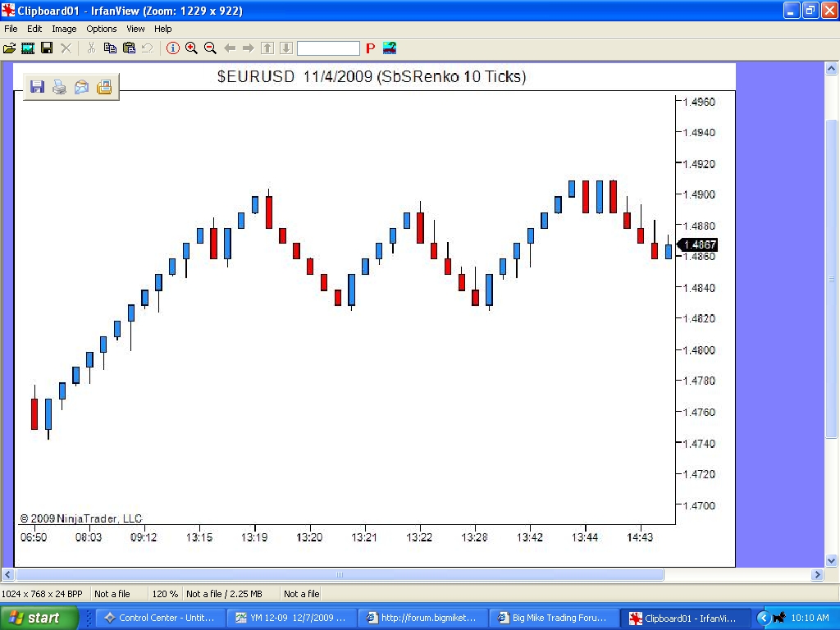Image resolution: width=840 pixels, height=630 pixels.
Task: Click the up arrow page button
Action: [x=267, y=48]
